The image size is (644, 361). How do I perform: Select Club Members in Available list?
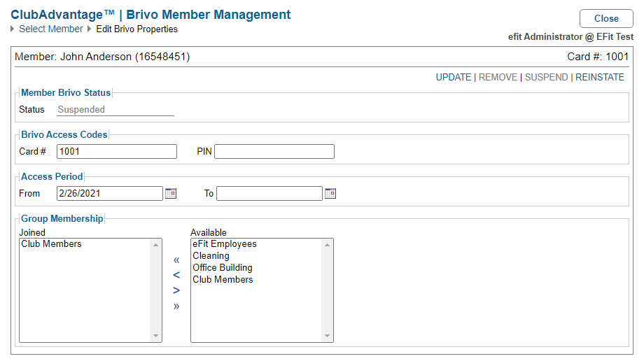pyautogui.click(x=257, y=280)
